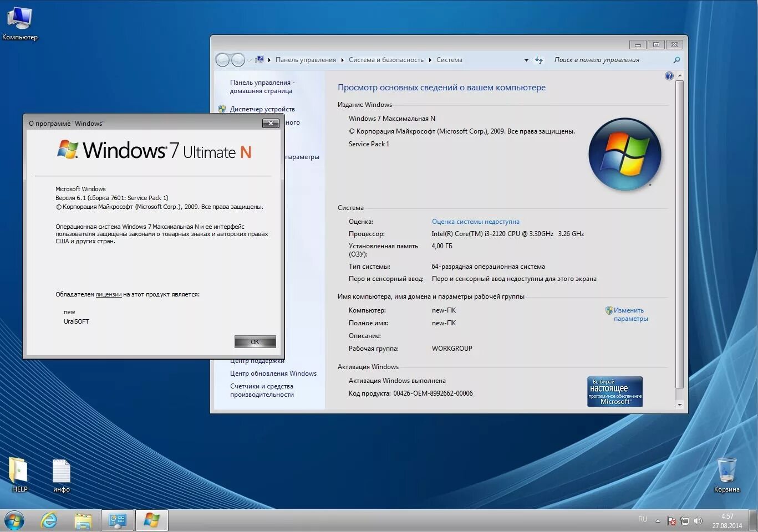This screenshot has height=532, width=758.
Task: Open the network tray icon
Action: 685,521
